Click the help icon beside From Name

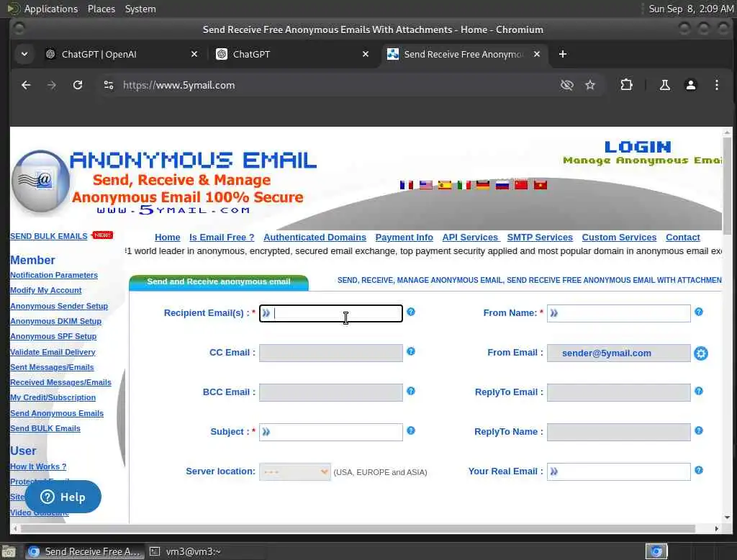point(698,312)
